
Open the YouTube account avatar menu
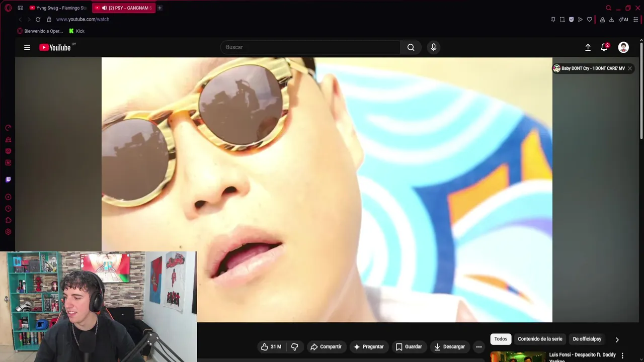623,47
